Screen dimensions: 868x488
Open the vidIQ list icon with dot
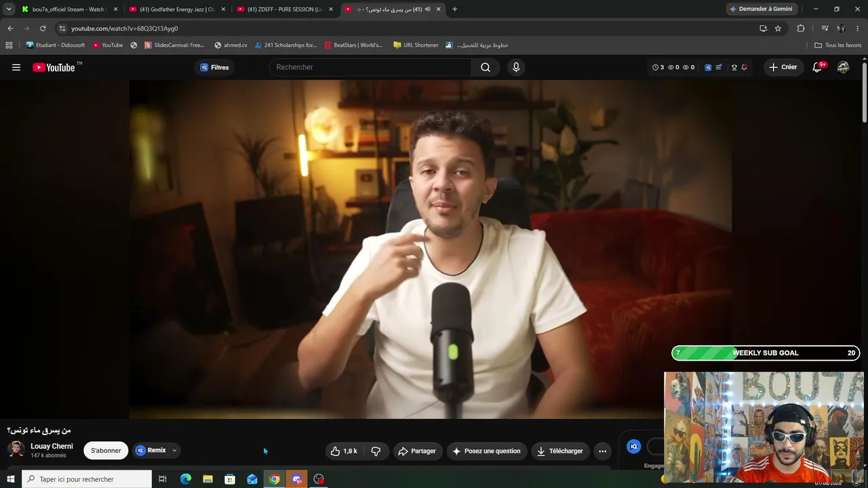click(719, 67)
